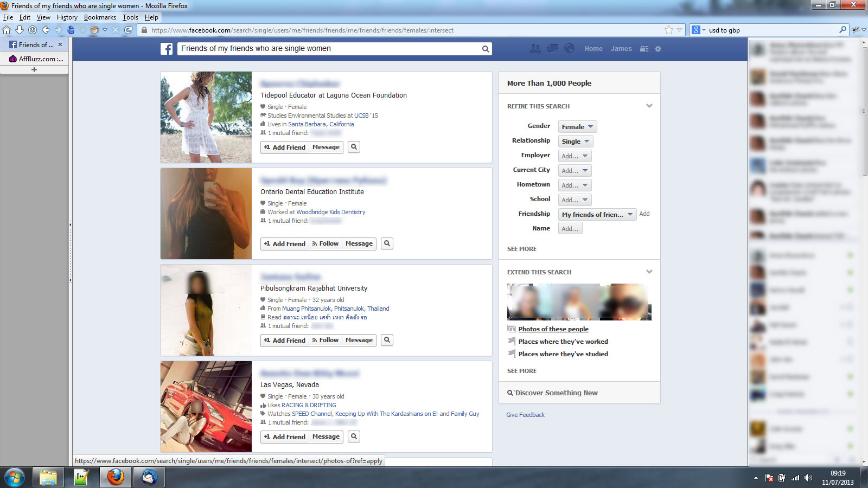
Task: Open the Gender Female dropdown
Action: pos(577,126)
